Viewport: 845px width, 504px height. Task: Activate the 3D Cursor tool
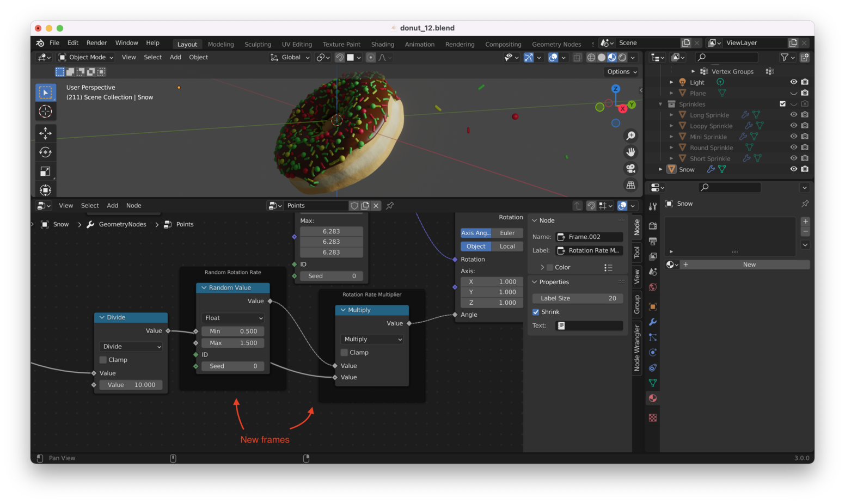(x=46, y=112)
